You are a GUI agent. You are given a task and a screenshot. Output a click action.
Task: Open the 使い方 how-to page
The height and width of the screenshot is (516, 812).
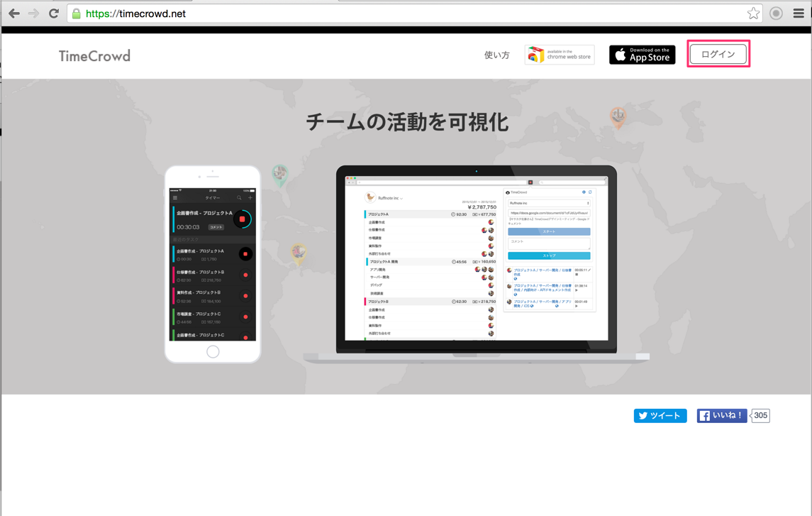click(x=496, y=55)
